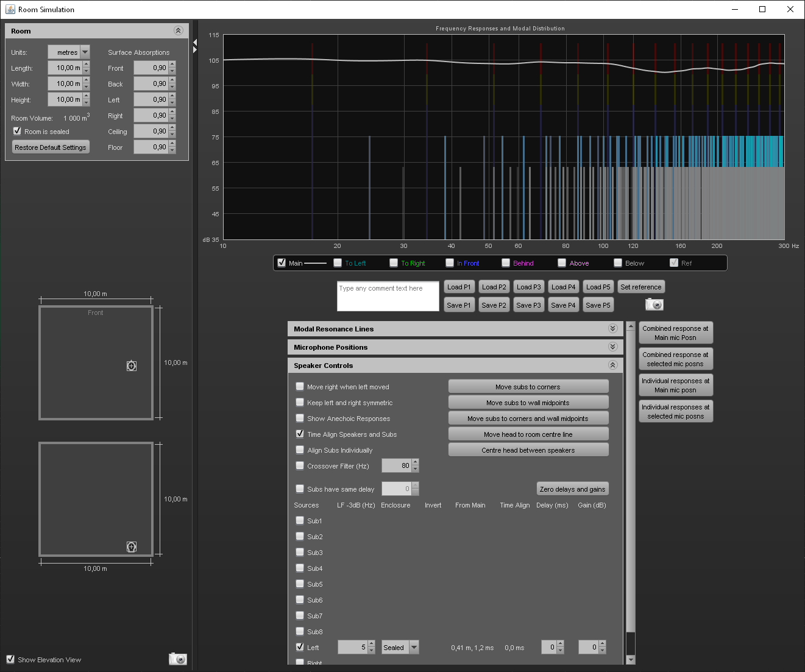Click the Load P1 button
This screenshot has height=672, width=805.
(459, 287)
